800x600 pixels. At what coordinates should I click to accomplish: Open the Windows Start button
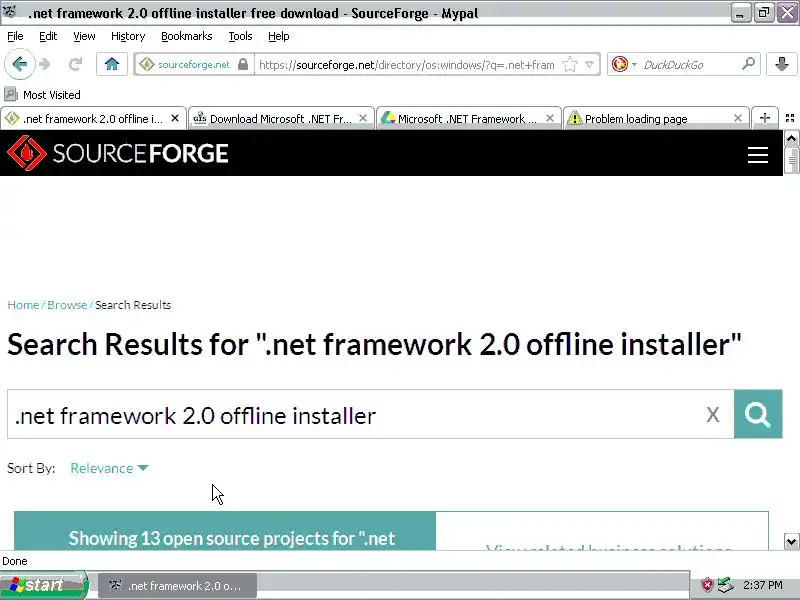pos(44,585)
